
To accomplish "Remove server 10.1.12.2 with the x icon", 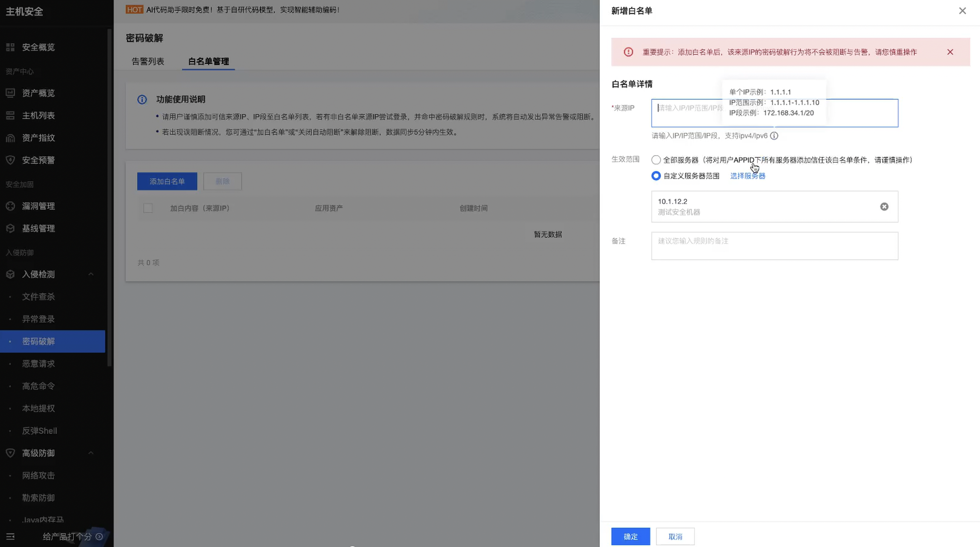I will tap(884, 206).
